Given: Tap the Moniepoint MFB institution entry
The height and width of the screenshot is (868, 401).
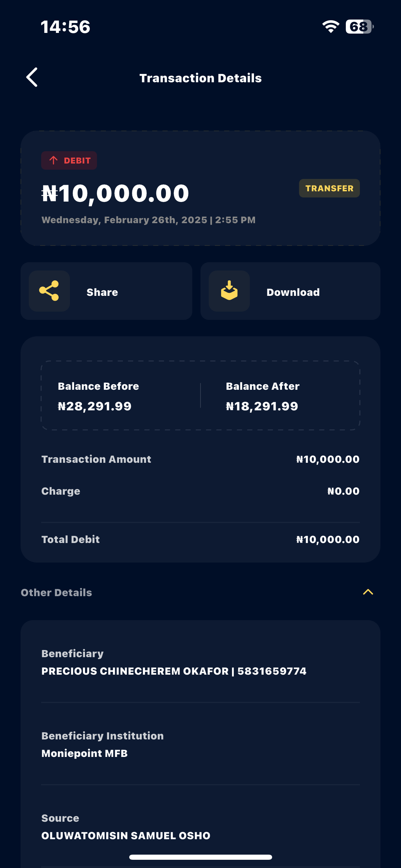Looking at the screenshot, I should 85,754.
